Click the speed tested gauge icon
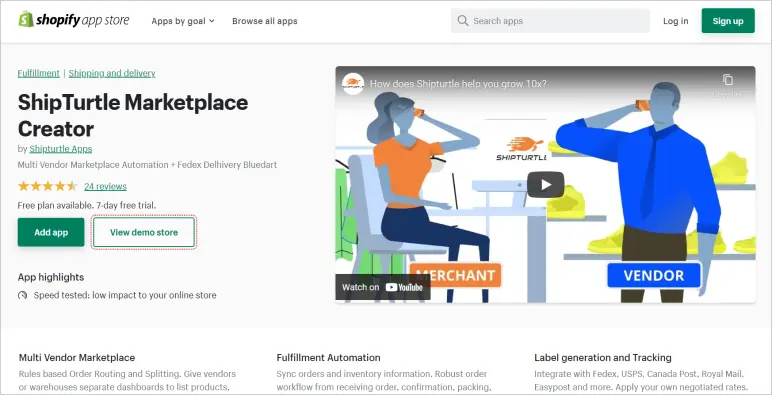The width and height of the screenshot is (772, 395). click(x=22, y=296)
